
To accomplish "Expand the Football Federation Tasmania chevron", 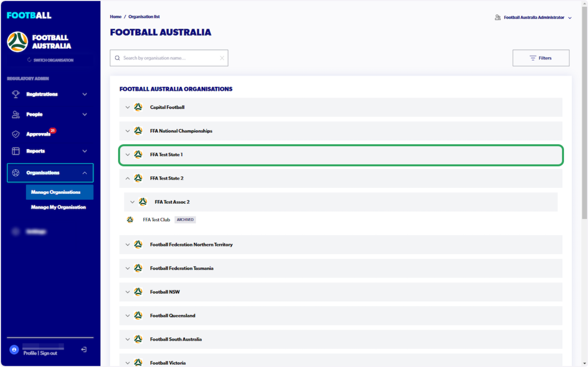I will (128, 268).
